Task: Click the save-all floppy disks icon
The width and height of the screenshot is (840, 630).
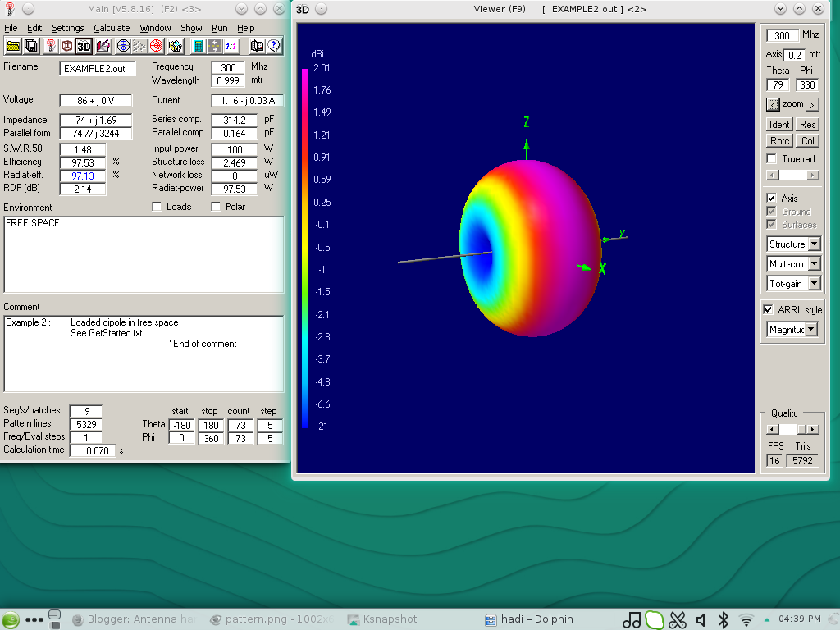Action: (31, 46)
